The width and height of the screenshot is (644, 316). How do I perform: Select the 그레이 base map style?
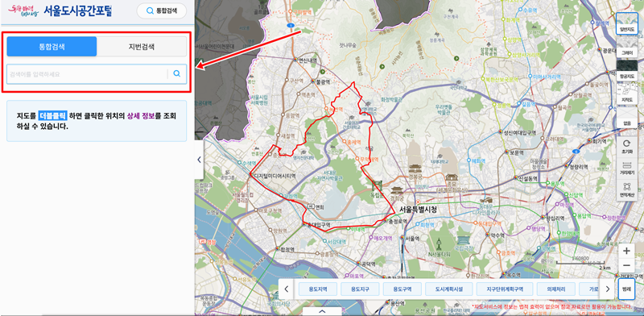coord(627,47)
